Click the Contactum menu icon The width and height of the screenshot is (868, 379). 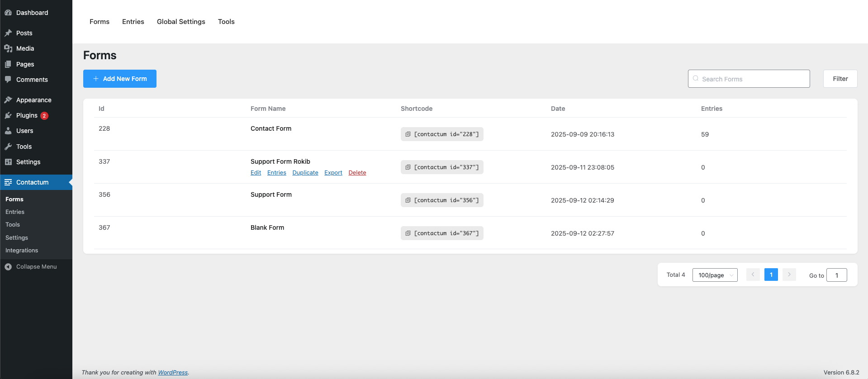click(x=8, y=182)
